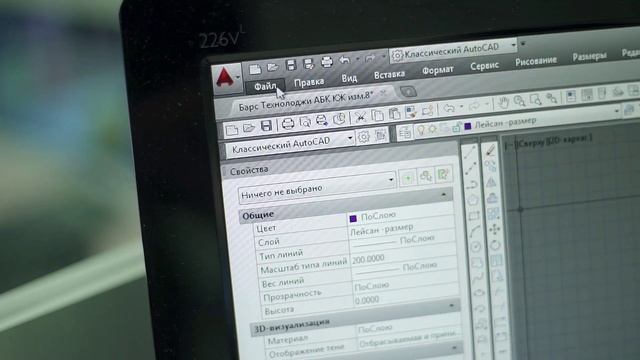Viewport: 640px width, 360px height.
Task: Select the Zoom Window tool
Action: coord(535,99)
